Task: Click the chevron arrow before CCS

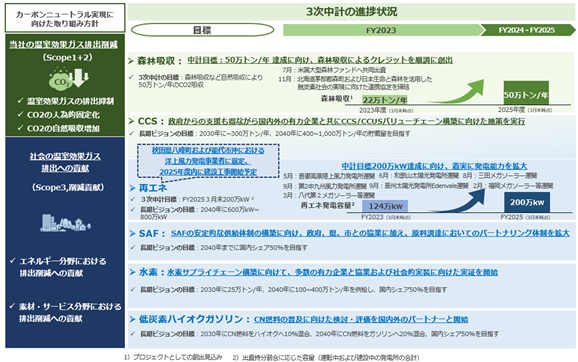Action: click(x=131, y=121)
